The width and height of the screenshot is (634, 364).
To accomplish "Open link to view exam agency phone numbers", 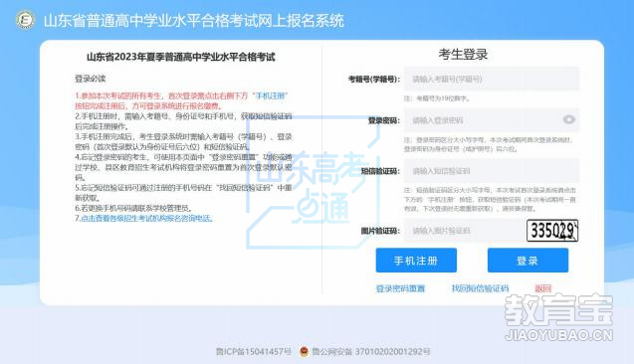I will [146, 219].
